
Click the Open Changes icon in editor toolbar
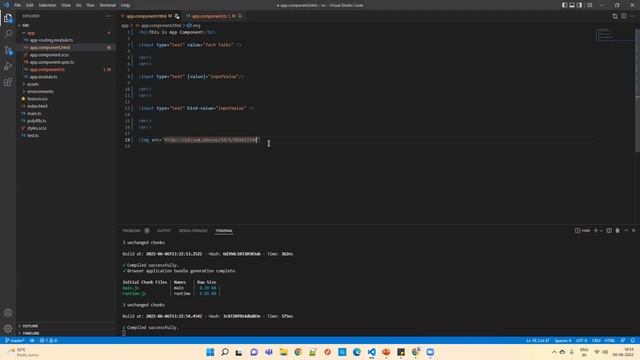coord(615,16)
